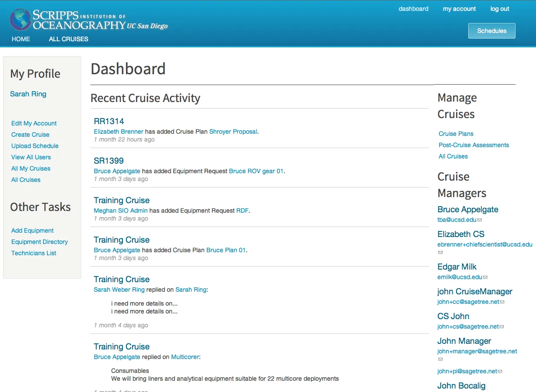Screen dimensions: 536x392
Task: Click the emilk@ucsd.edu email address
Action: [460, 277]
